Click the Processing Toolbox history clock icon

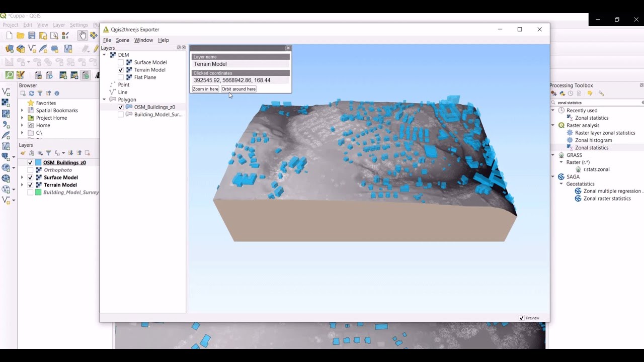tap(571, 94)
